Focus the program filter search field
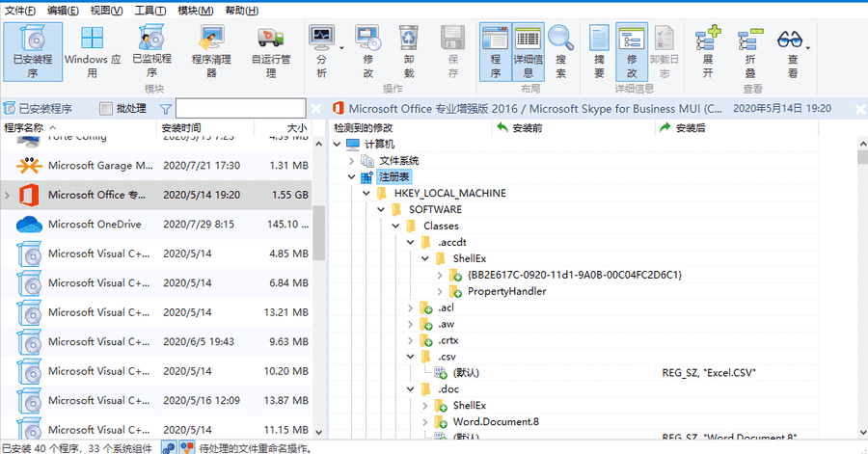The image size is (868, 454). [x=241, y=108]
